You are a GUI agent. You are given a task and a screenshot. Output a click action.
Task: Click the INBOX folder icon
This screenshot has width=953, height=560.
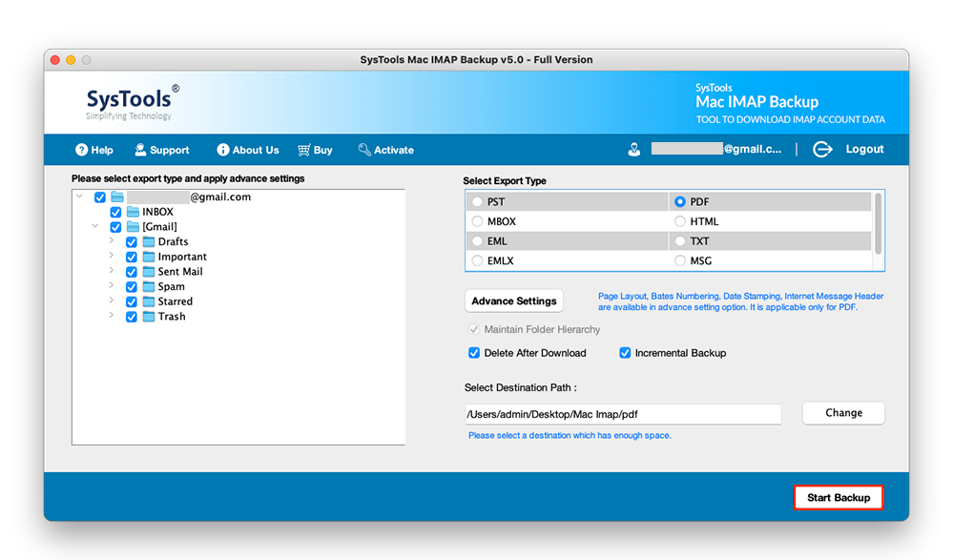(x=133, y=212)
